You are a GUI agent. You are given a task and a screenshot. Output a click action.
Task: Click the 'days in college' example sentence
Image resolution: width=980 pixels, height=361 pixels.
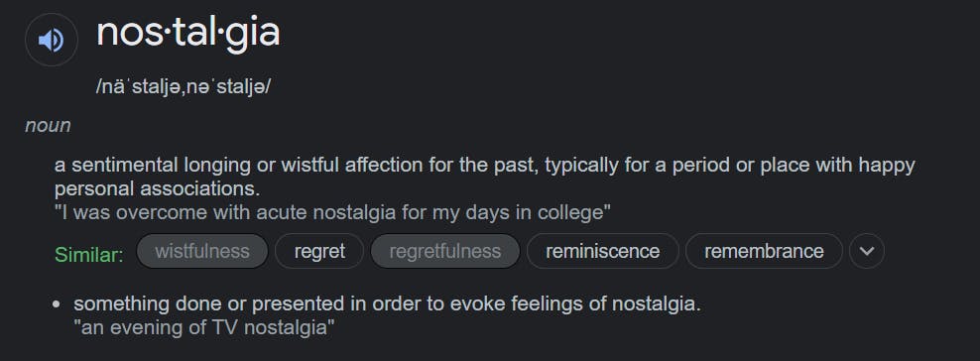[x=332, y=212]
